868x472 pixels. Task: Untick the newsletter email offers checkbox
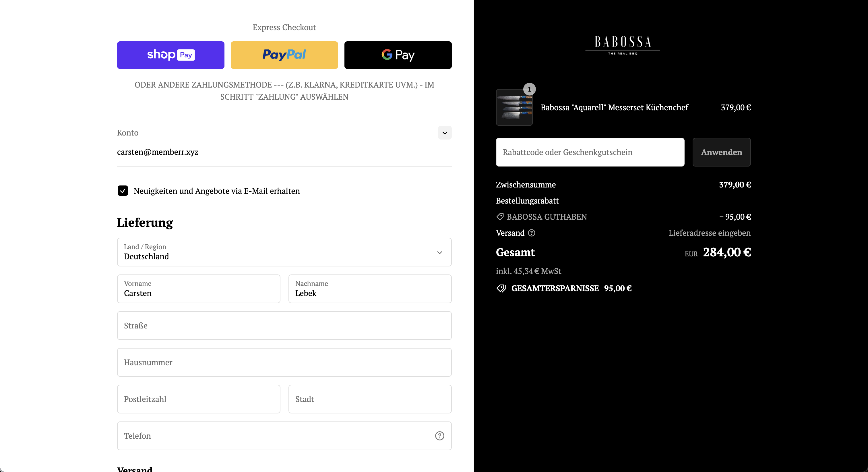[123, 191]
